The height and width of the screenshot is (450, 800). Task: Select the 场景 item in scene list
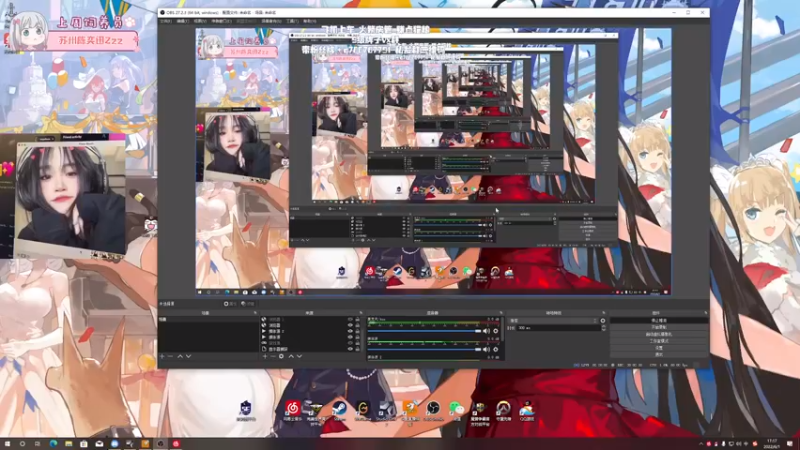click(208, 319)
